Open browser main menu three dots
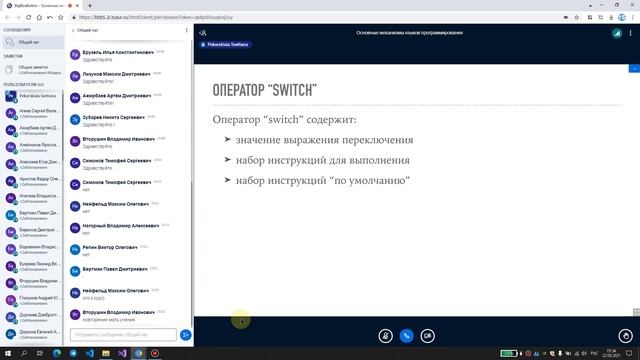This screenshot has height=360, width=640. (x=633, y=18)
